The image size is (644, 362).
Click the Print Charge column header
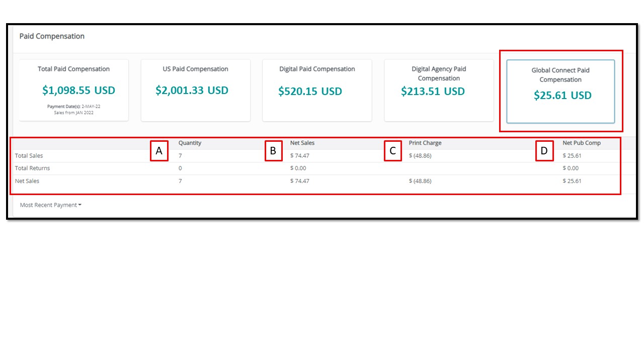(425, 143)
